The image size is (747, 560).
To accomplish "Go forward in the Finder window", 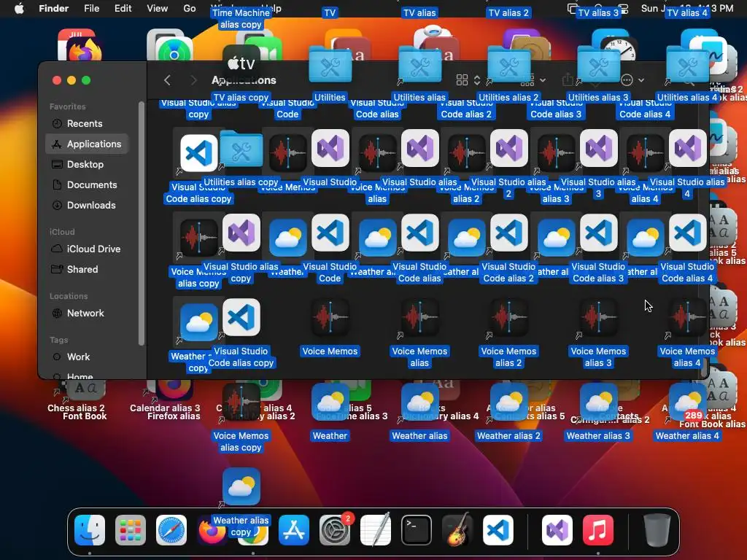I will pyautogui.click(x=193, y=80).
